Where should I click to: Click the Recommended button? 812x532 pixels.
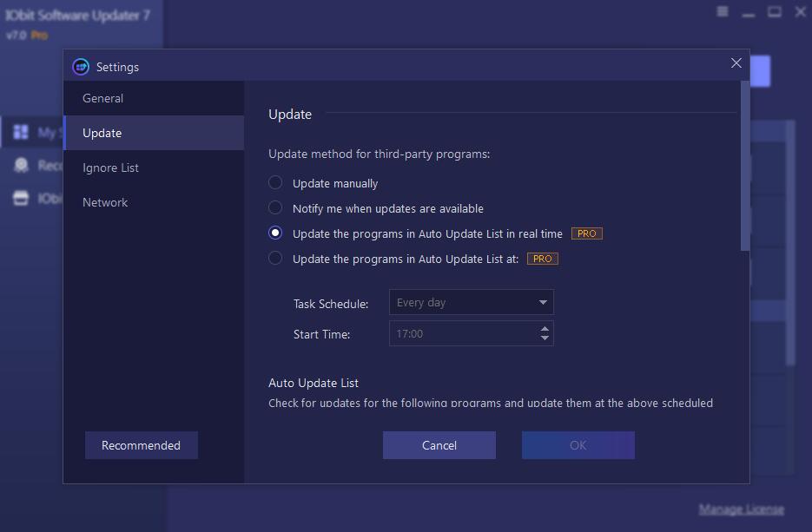point(142,445)
